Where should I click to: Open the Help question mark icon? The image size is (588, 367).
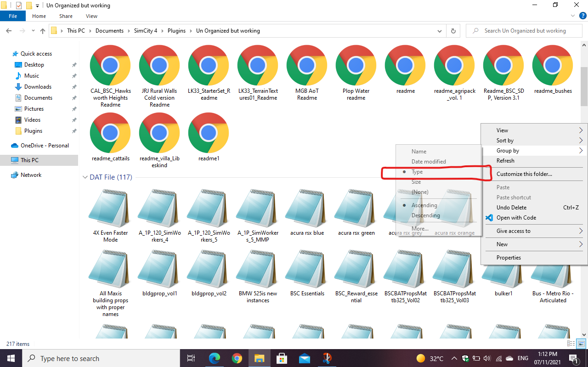pyautogui.click(x=582, y=16)
